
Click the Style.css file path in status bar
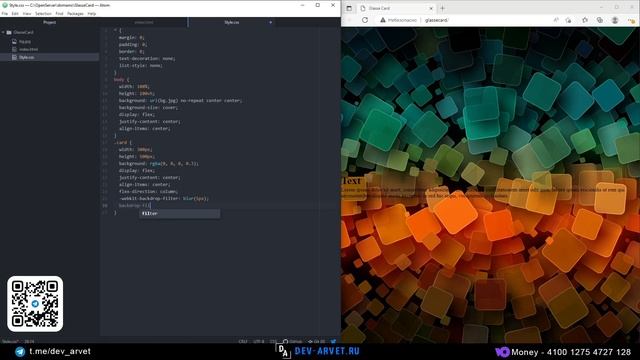coord(10,341)
